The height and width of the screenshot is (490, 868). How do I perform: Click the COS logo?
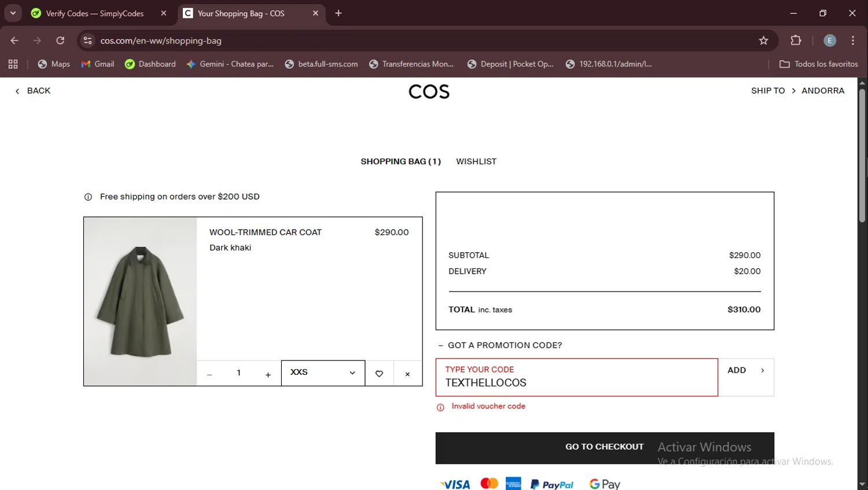tap(429, 91)
